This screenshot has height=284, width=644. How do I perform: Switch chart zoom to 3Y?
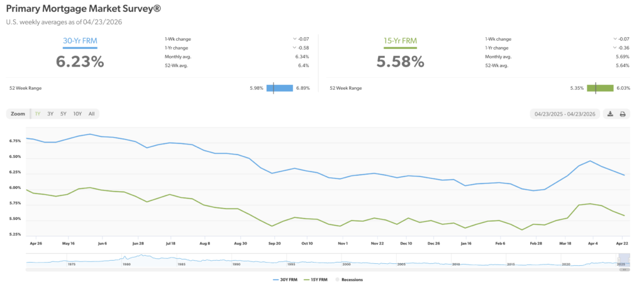point(50,114)
